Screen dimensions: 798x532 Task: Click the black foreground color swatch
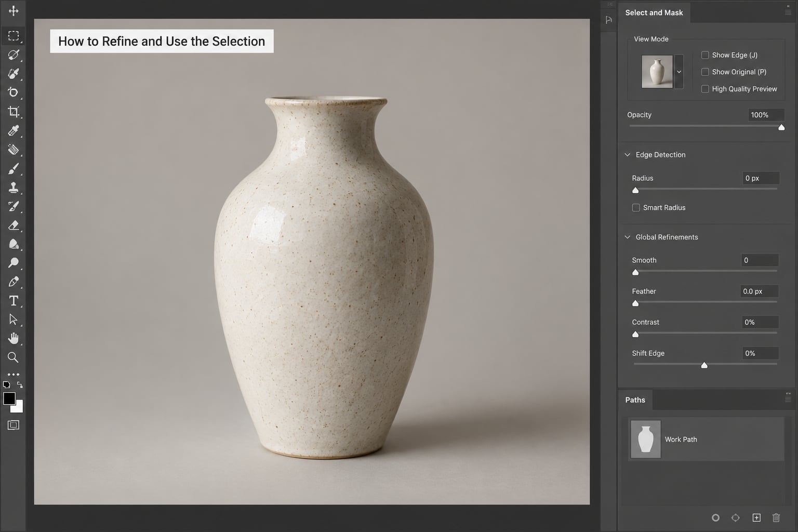click(x=9, y=398)
